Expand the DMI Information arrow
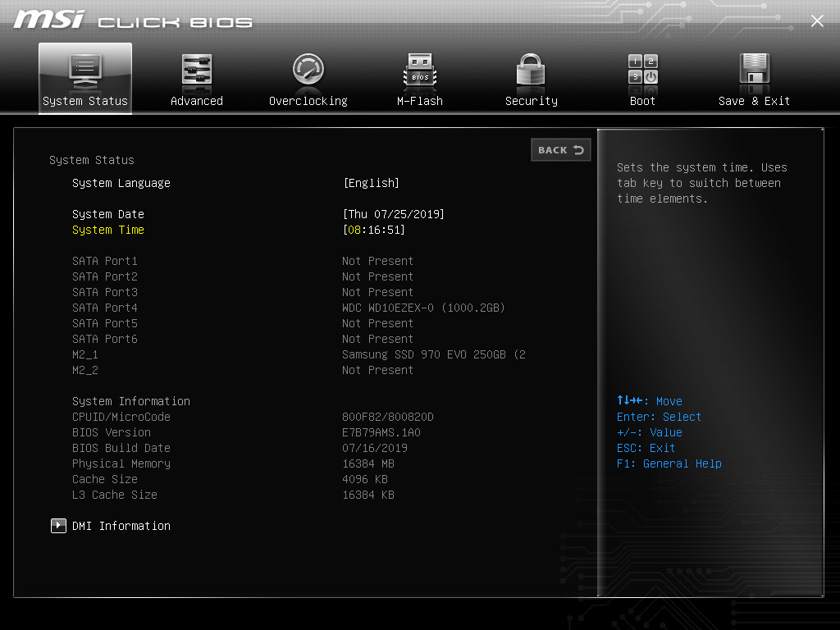840x630 pixels. click(x=58, y=526)
